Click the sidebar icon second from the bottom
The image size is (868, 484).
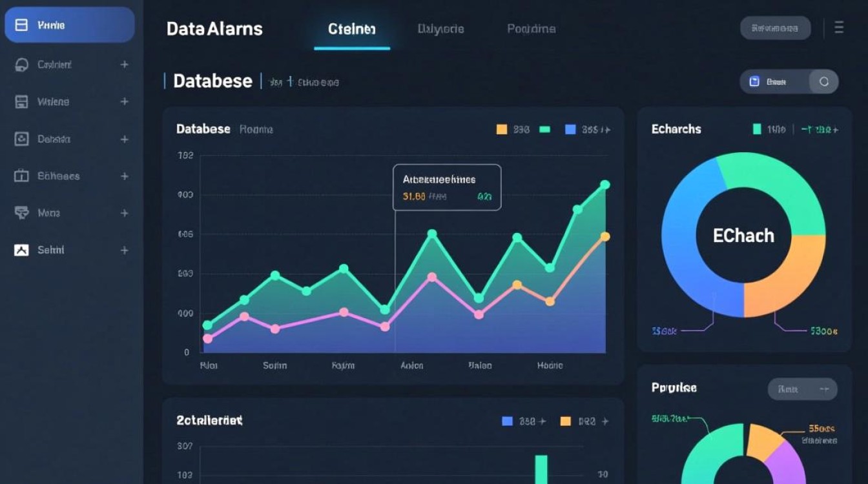pos(21,212)
